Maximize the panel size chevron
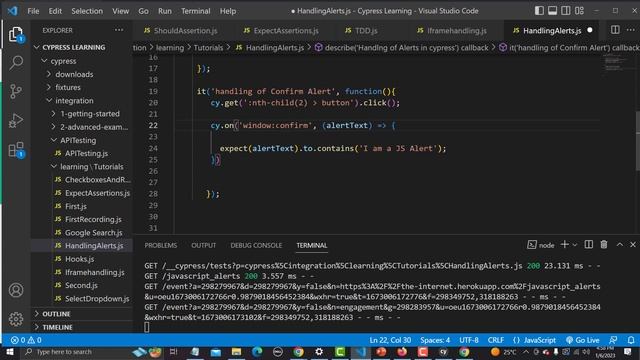The width and height of the screenshot is (640, 360). tap(620, 244)
